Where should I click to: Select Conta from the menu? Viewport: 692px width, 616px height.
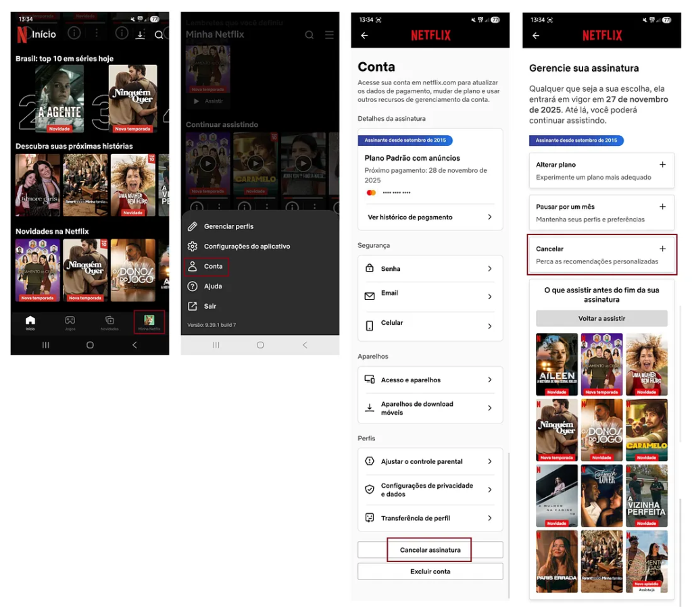click(213, 266)
